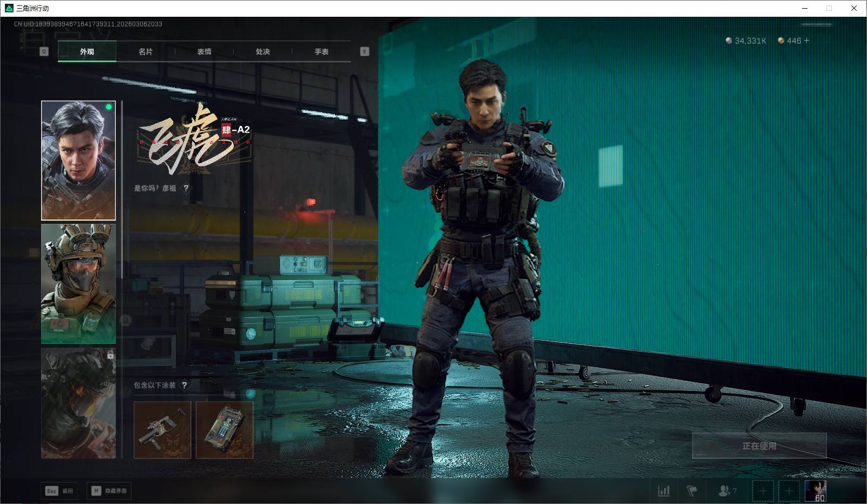Click the Esc 返回 button
The image size is (867, 504).
[x=59, y=490]
